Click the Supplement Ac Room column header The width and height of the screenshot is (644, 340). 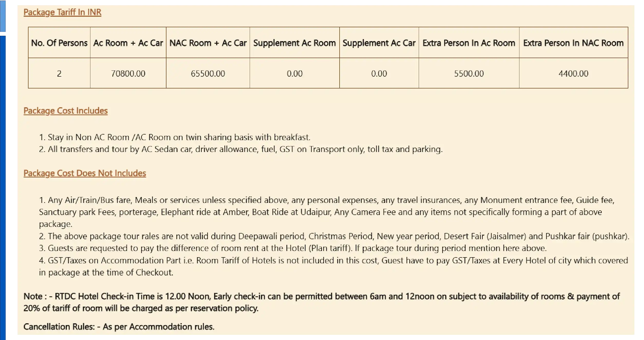coord(294,43)
